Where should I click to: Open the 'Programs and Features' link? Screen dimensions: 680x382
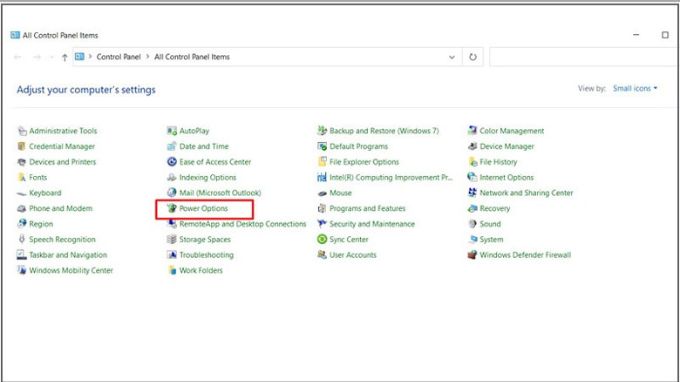pyautogui.click(x=367, y=209)
